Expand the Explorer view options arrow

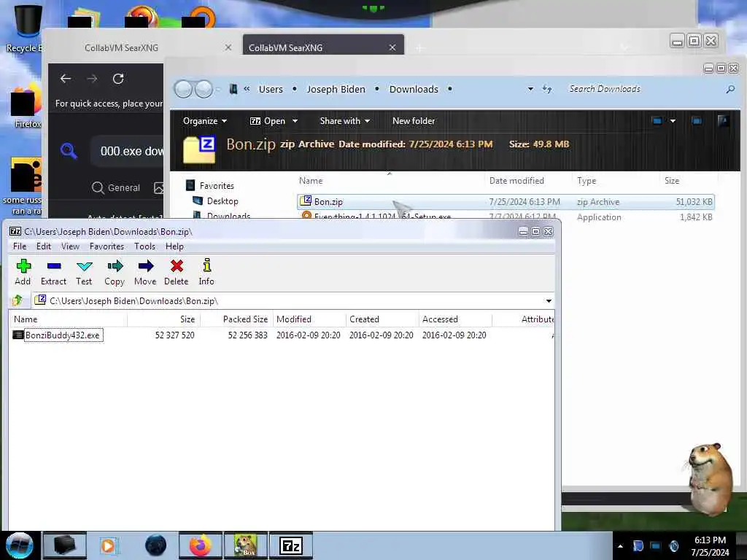(673, 121)
